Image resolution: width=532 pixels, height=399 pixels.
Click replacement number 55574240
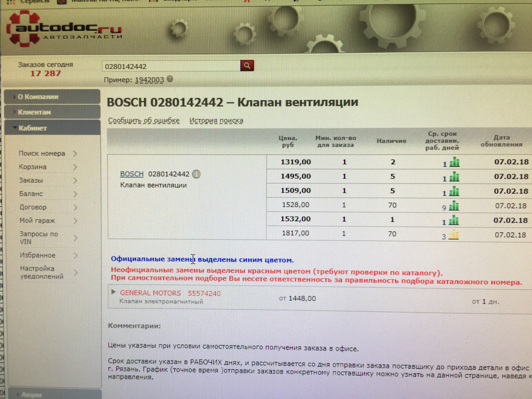pyautogui.click(x=204, y=293)
